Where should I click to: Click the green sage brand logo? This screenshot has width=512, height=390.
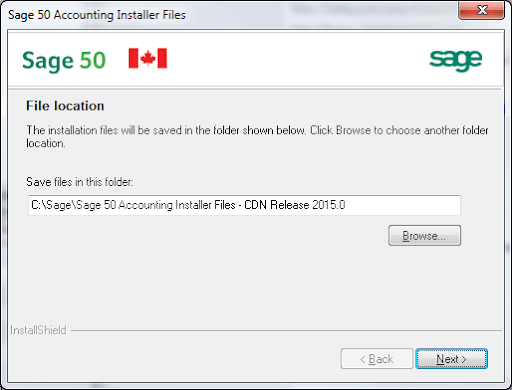point(456,60)
